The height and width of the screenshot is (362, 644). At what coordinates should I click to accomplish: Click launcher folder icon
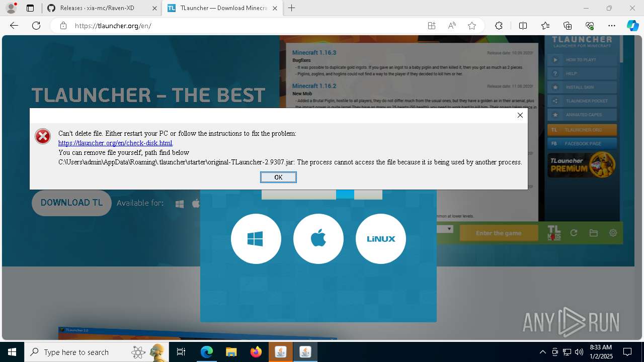click(x=594, y=233)
